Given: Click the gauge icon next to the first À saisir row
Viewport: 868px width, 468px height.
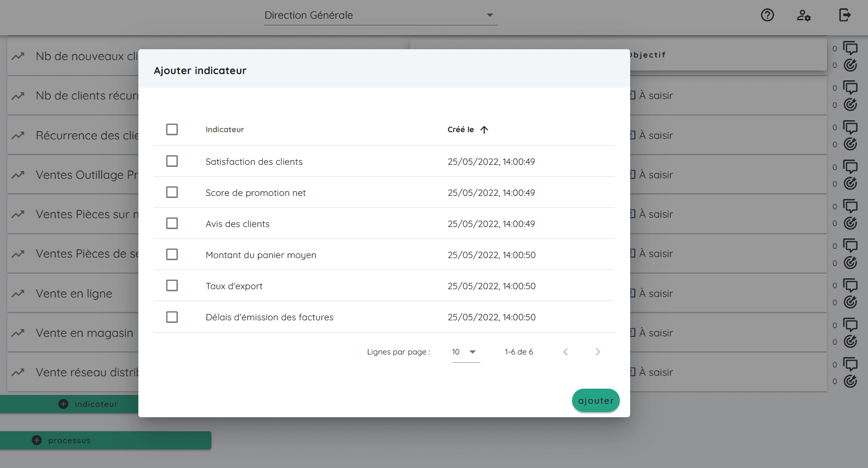Looking at the screenshot, I should click(x=850, y=105).
